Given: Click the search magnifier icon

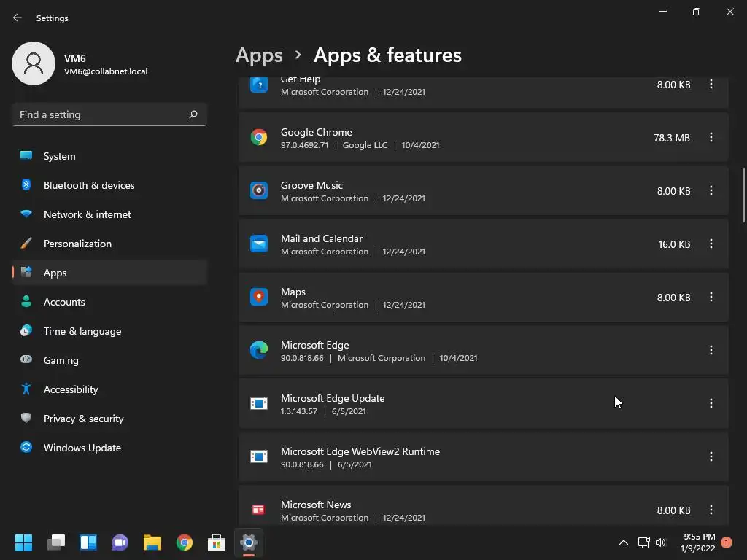Looking at the screenshot, I should [193, 114].
